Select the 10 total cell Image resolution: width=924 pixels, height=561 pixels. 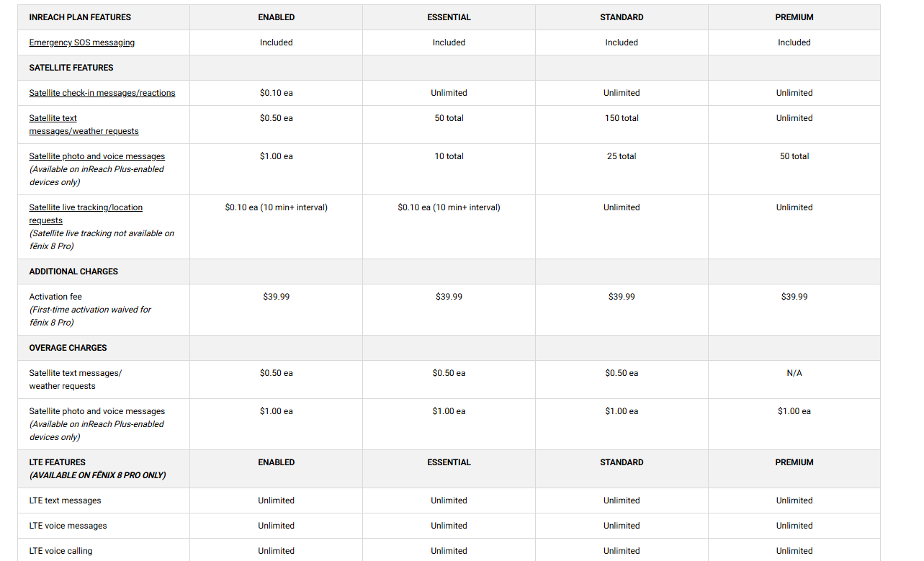[449, 156]
